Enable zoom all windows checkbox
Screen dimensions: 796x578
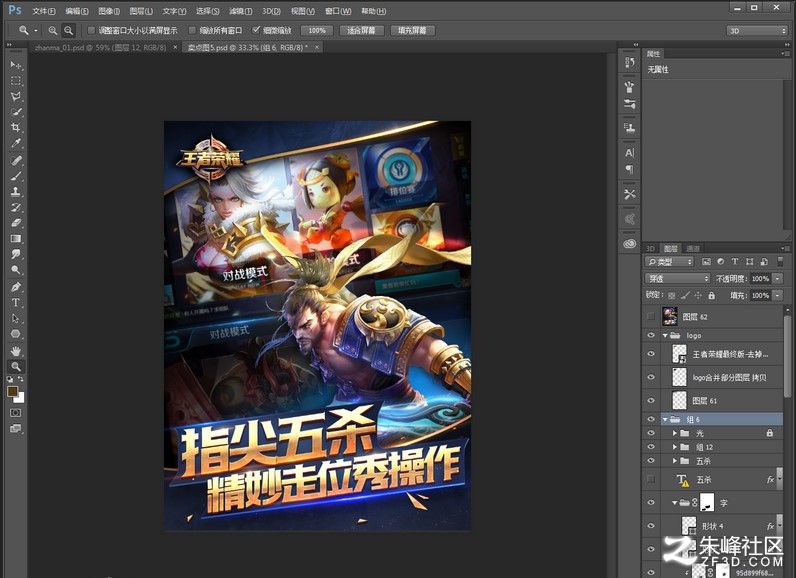(x=192, y=30)
